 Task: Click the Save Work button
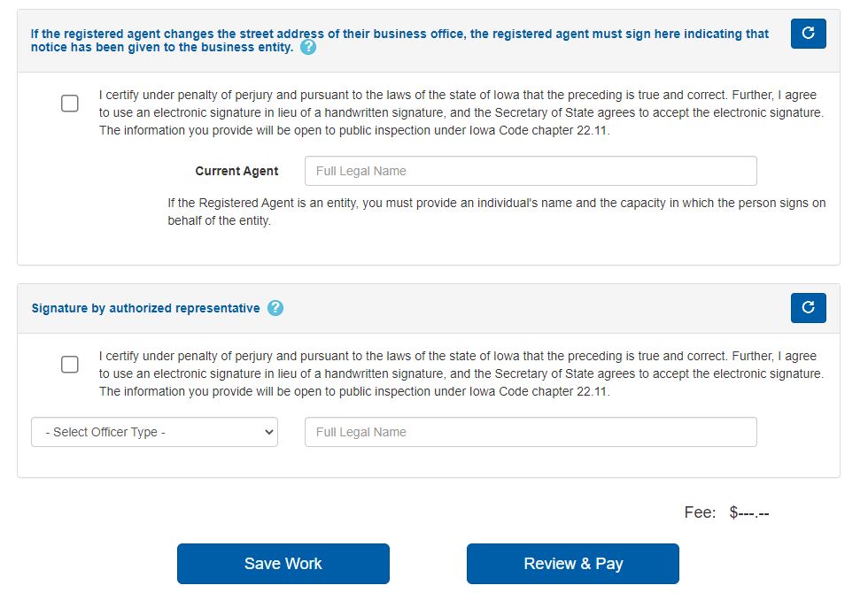coord(283,564)
